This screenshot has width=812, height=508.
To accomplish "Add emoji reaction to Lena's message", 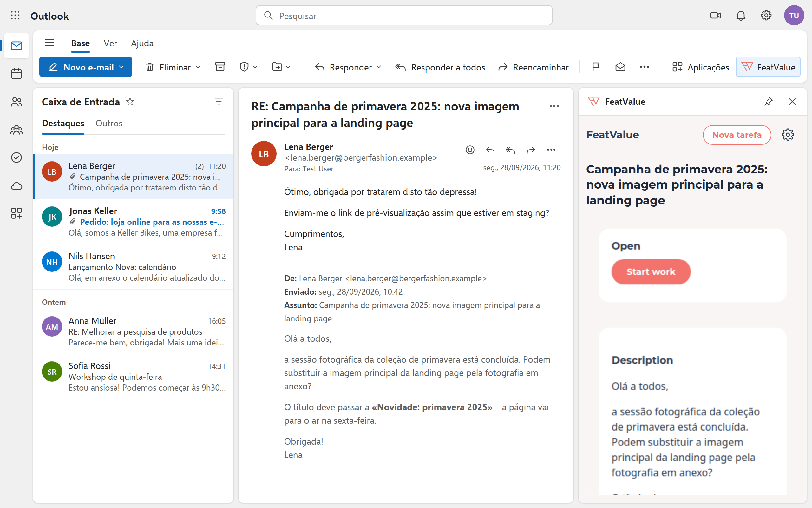I will 470,150.
